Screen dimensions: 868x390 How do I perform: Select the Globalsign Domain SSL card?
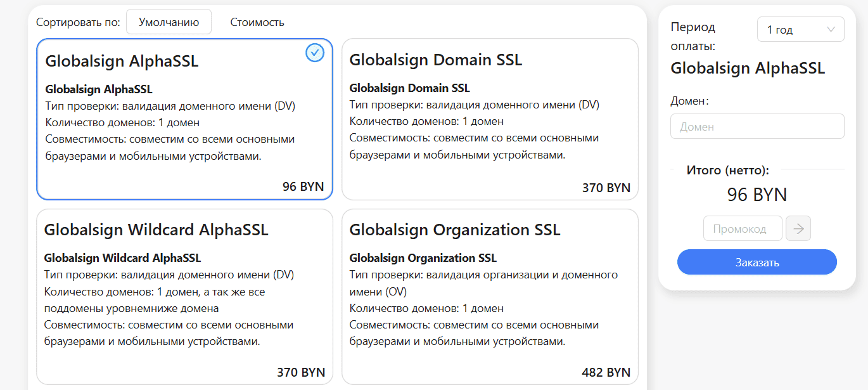click(x=490, y=119)
